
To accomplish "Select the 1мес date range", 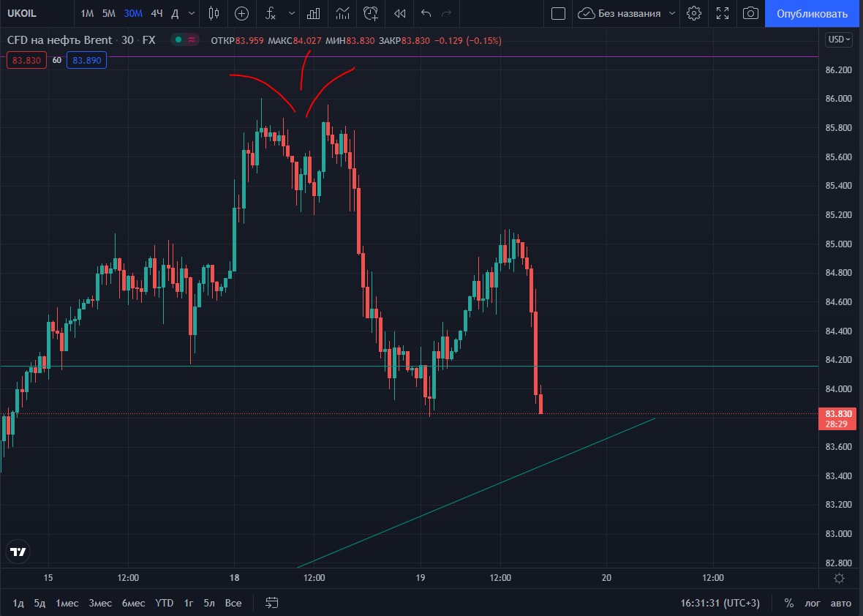I will point(67,603).
